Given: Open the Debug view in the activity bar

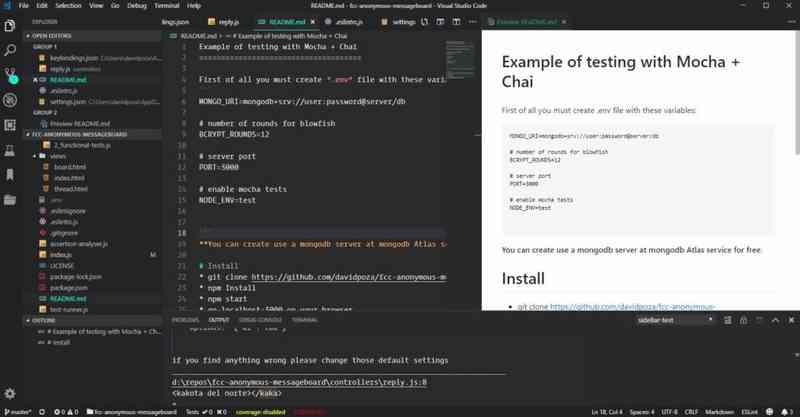Looking at the screenshot, I should click(x=10, y=100).
